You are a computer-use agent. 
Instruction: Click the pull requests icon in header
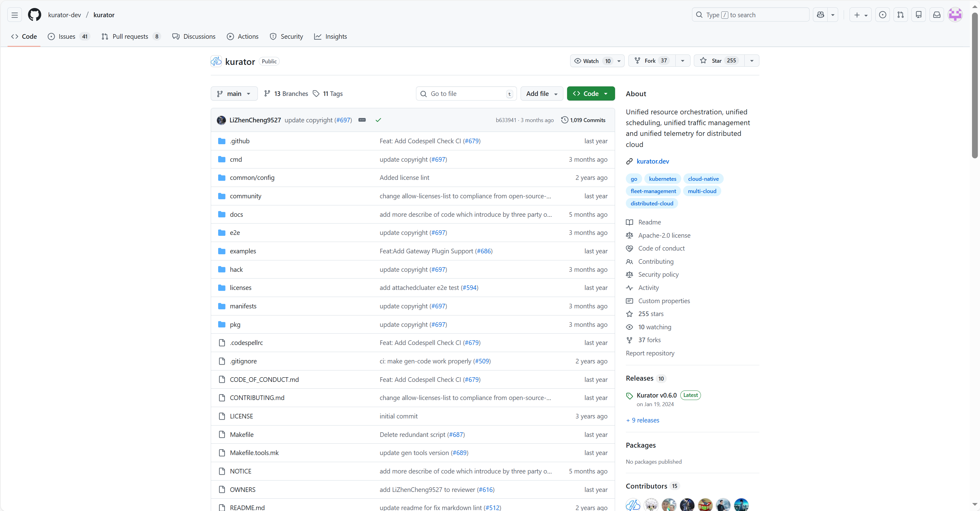(x=901, y=15)
